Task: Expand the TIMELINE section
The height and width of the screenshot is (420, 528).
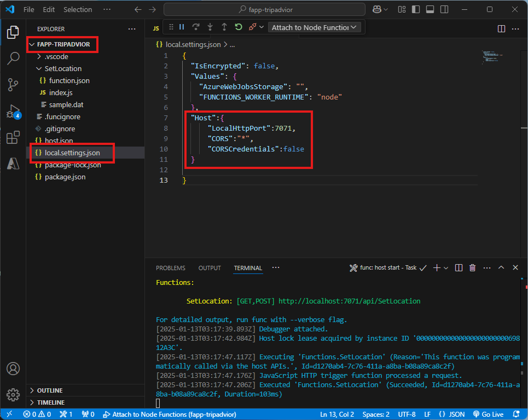Action: click(50, 402)
